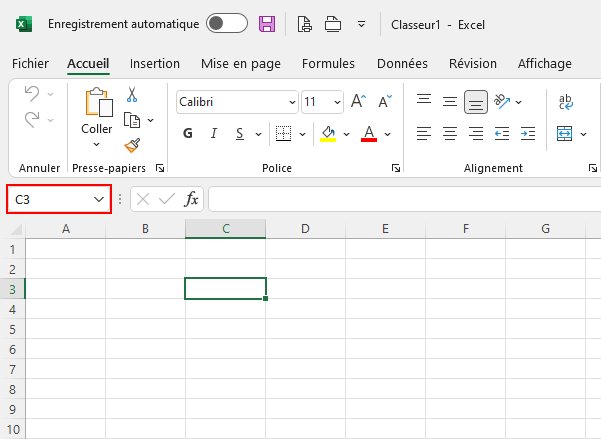Open the borders dropdown arrow
Image resolution: width=601 pixels, height=439 pixels.
pyautogui.click(x=302, y=134)
